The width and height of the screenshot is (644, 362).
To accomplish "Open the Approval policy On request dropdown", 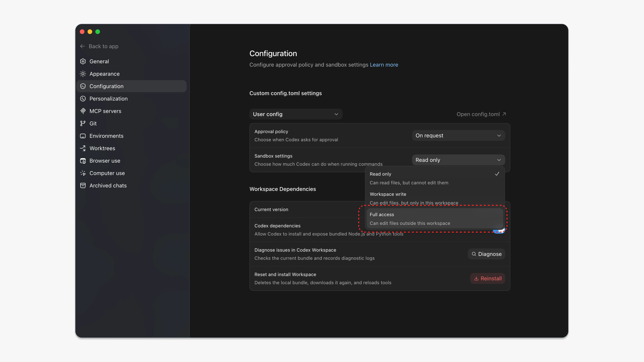I will tap(458, 135).
